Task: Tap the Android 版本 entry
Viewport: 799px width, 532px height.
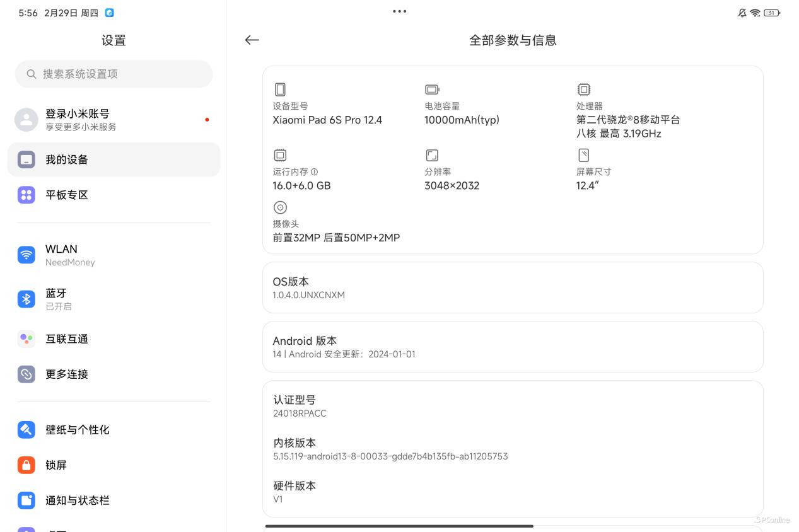Action: coord(512,347)
